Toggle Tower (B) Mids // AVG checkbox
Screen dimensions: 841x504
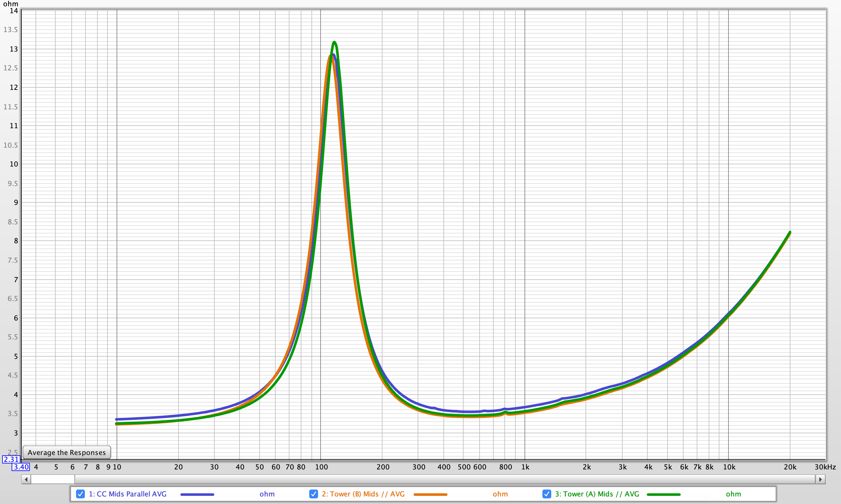click(x=314, y=494)
